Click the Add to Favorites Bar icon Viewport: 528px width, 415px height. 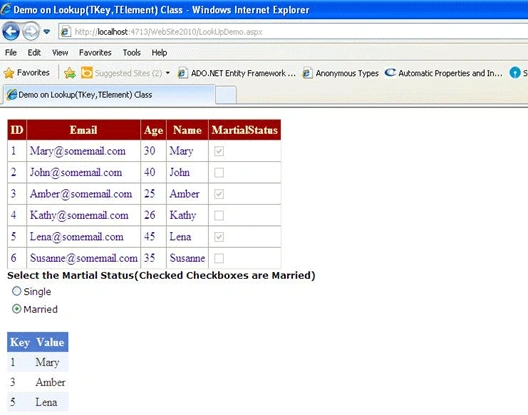[x=70, y=73]
